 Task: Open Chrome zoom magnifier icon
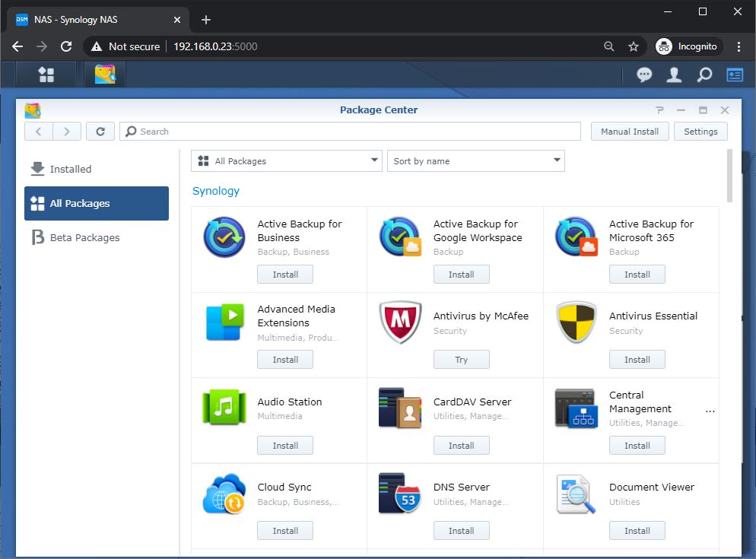point(609,46)
